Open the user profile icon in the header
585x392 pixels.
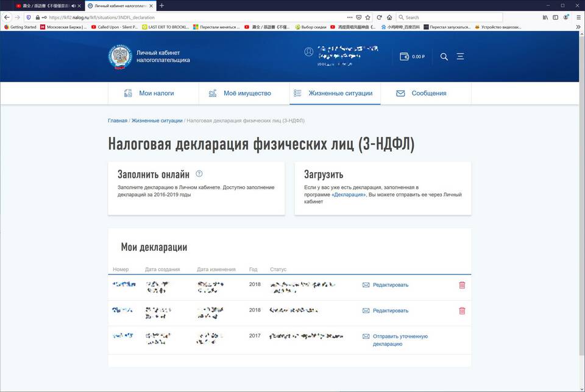pyautogui.click(x=308, y=52)
